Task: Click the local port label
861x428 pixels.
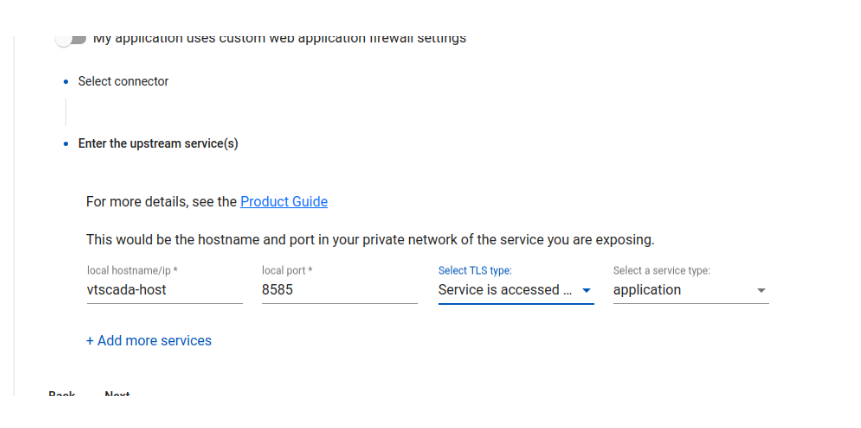Action: pyautogui.click(x=287, y=271)
